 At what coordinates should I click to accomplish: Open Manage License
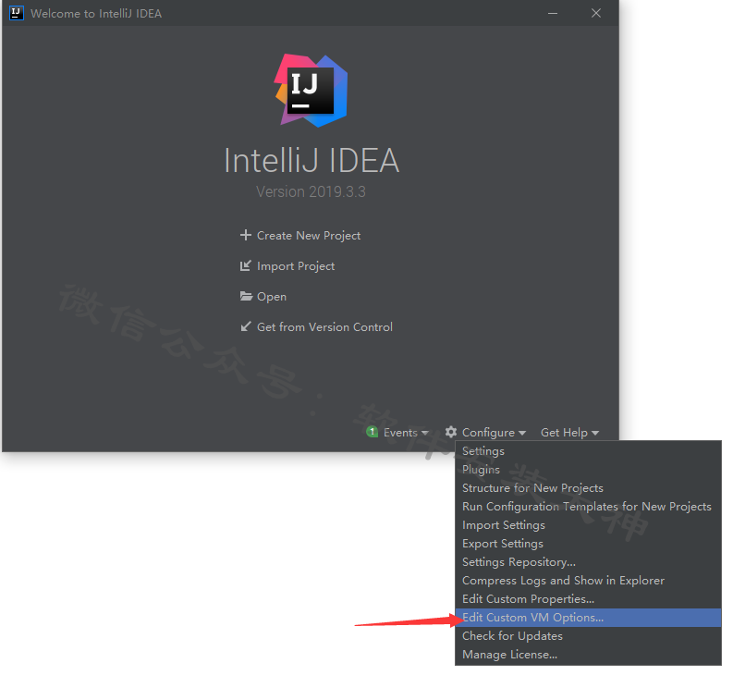pyautogui.click(x=588, y=654)
